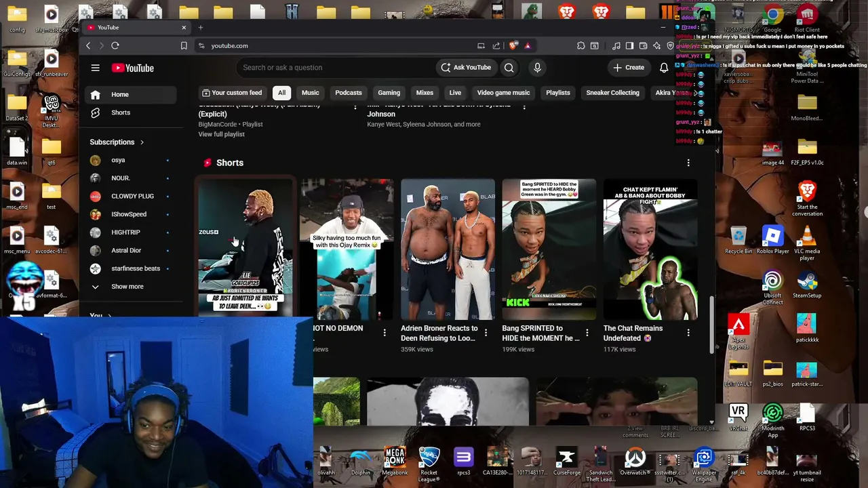The image size is (868, 488).
Task: Select the Sneaker Collecting chip
Action: 612,93
